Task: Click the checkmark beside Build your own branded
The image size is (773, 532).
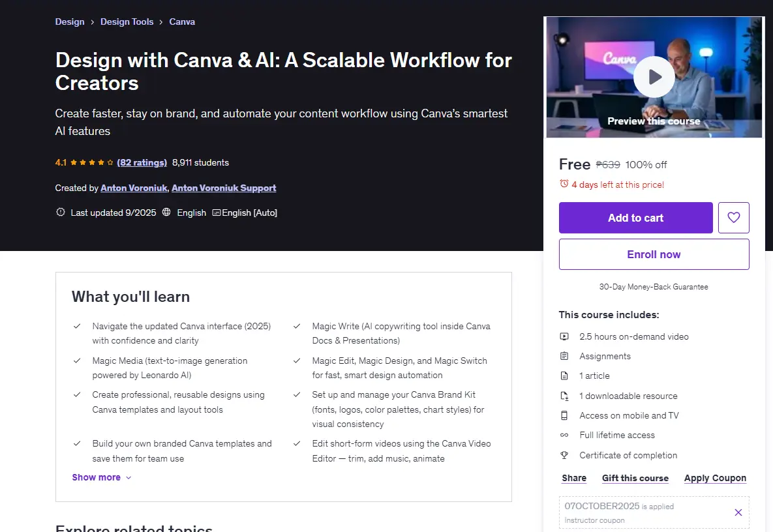Action: click(77, 443)
